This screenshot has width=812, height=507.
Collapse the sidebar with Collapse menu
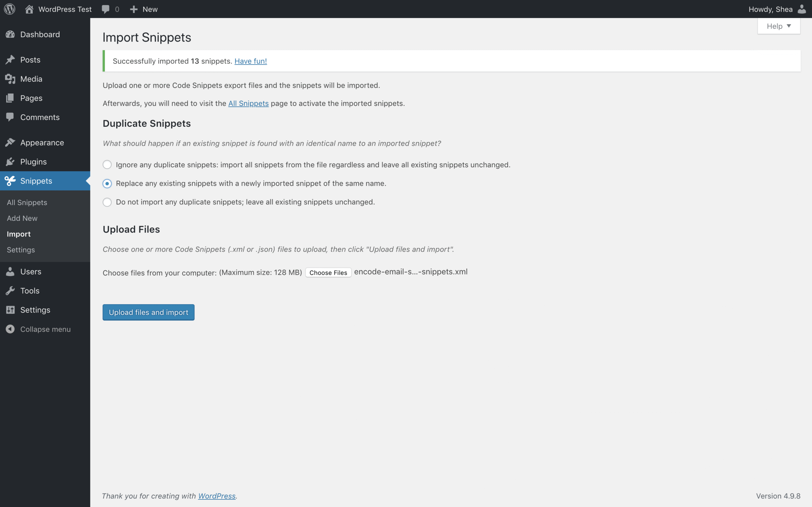[45, 329]
